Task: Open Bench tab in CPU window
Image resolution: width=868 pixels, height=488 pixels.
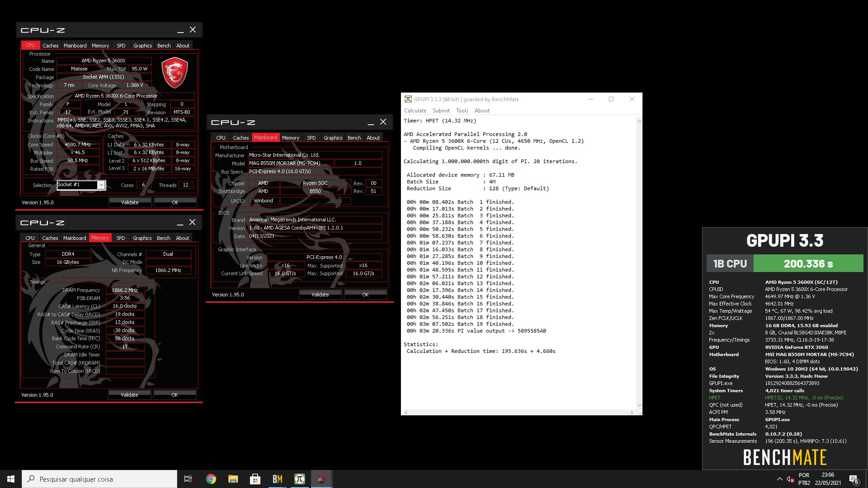Action: click(x=164, y=46)
